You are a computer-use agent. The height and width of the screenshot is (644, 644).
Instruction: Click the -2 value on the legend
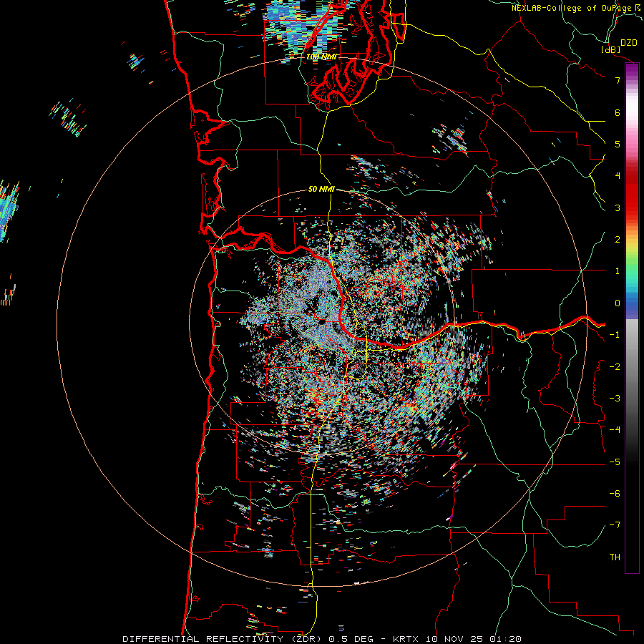[615, 367]
